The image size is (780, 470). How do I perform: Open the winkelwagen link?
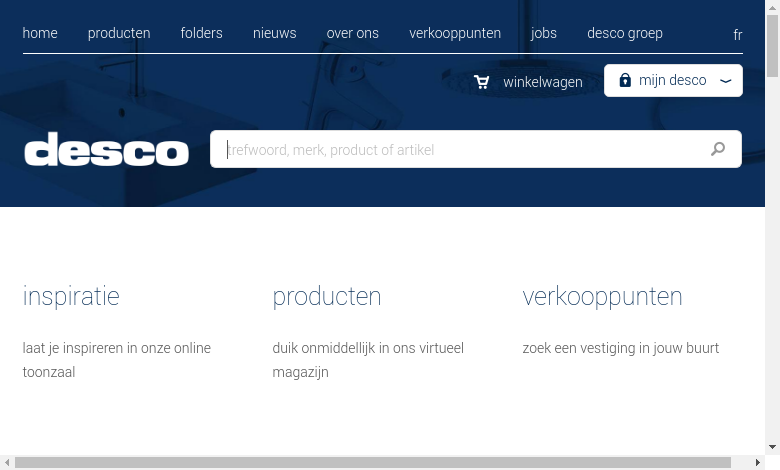click(542, 82)
